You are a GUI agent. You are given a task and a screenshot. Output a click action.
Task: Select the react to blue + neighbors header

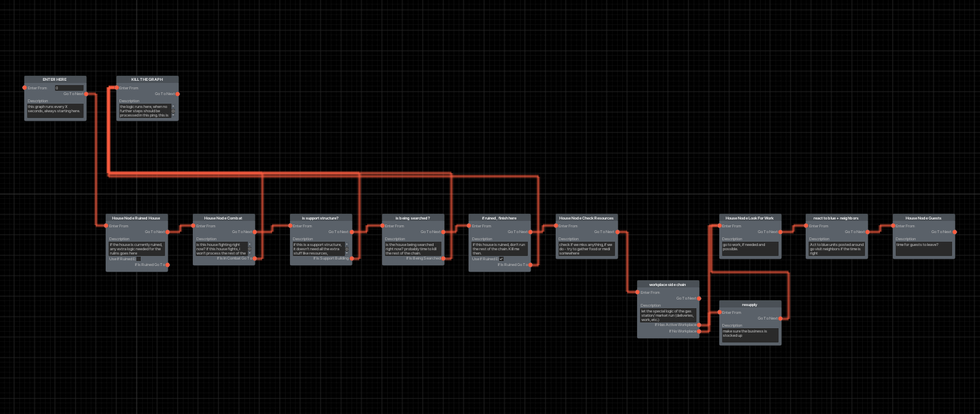pos(836,217)
